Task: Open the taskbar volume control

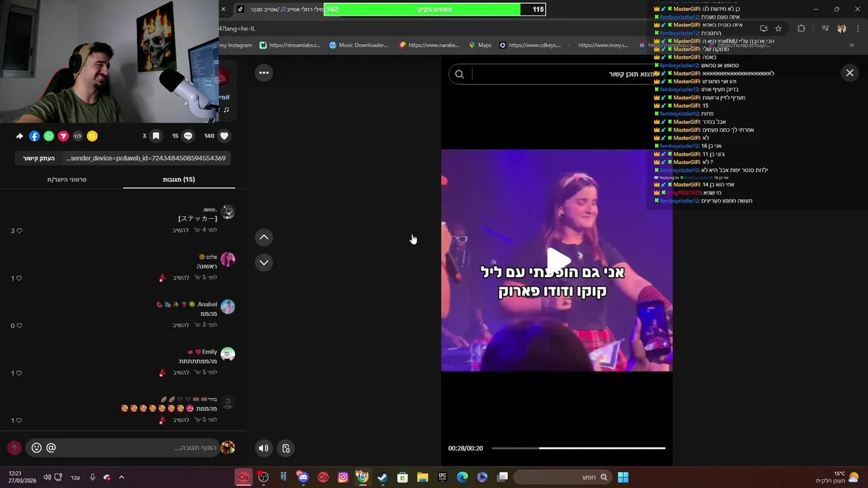Action: [x=47, y=477]
